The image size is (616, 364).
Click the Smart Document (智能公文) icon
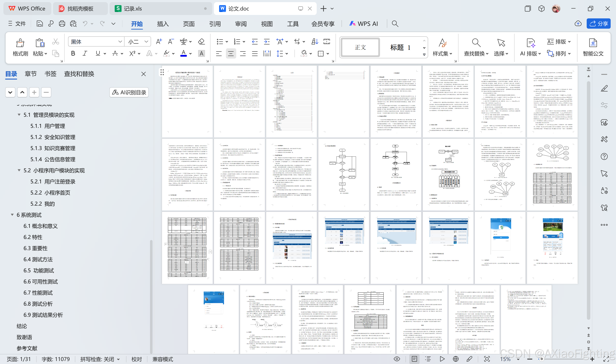point(593,43)
